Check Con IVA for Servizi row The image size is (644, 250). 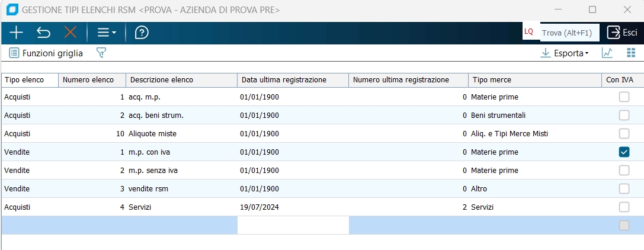pyautogui.click(x=624, y=207)
